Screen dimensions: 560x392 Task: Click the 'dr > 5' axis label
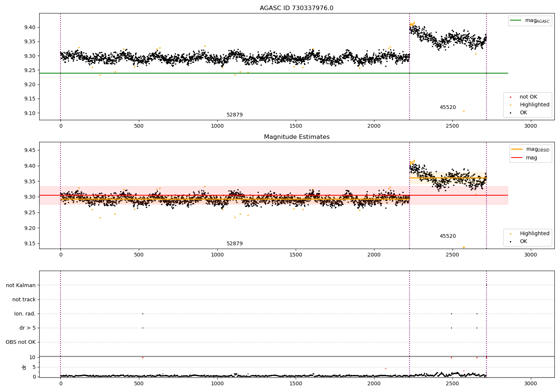point(28,328)
